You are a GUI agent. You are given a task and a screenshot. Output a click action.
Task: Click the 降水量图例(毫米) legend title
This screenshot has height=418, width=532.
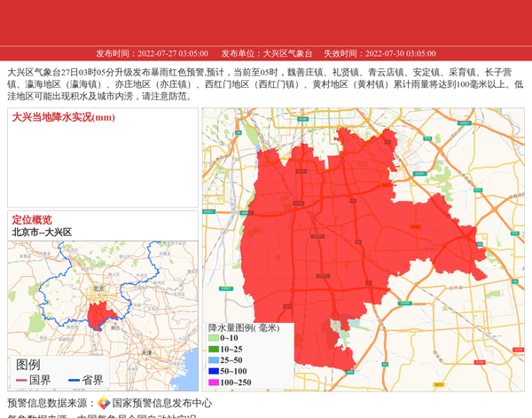coord(244,327)
